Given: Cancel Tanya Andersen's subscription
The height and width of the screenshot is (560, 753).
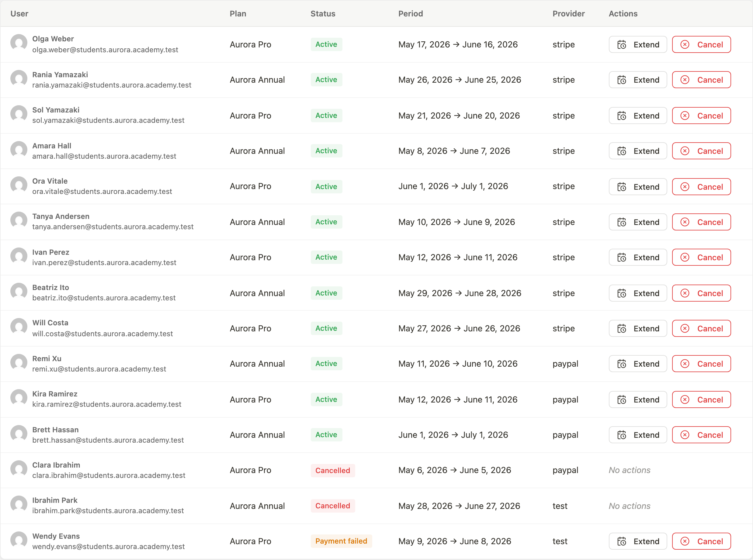Looking at the screenshot, I should (x=701, y=222).
